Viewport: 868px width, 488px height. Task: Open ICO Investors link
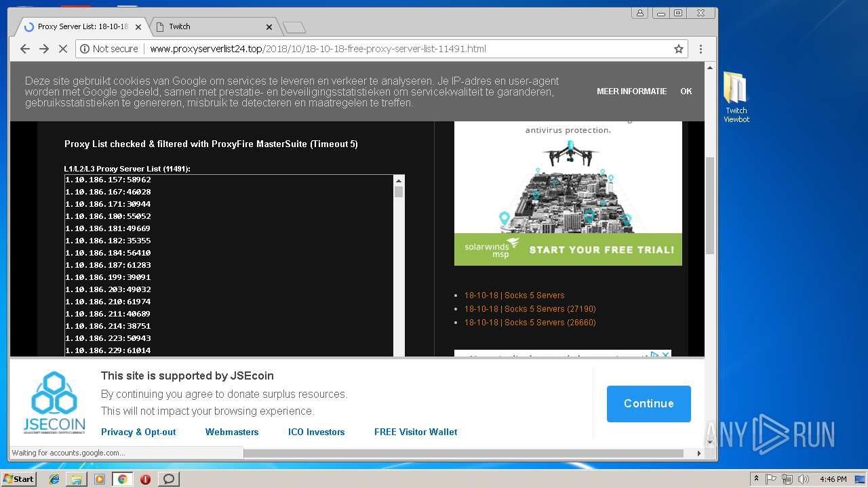(316, 432)
